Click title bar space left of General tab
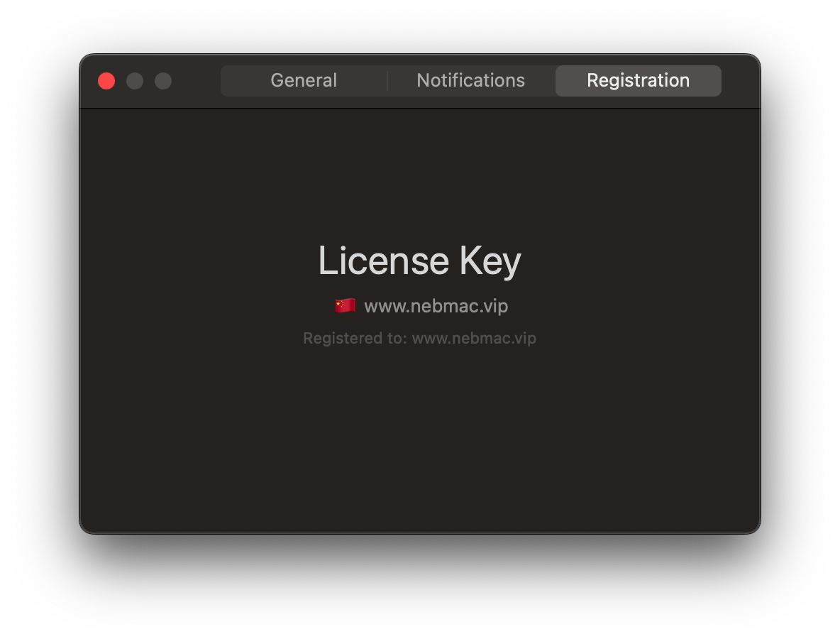This screenshot has height=639, width=840. click(x=197, y=81)
